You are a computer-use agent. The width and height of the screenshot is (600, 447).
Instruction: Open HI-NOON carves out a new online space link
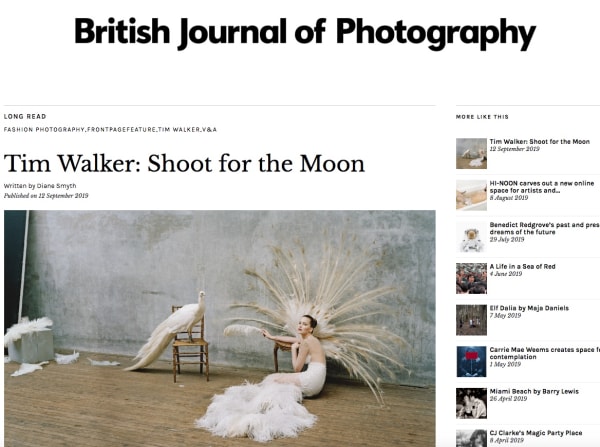[x=542, y=187]
